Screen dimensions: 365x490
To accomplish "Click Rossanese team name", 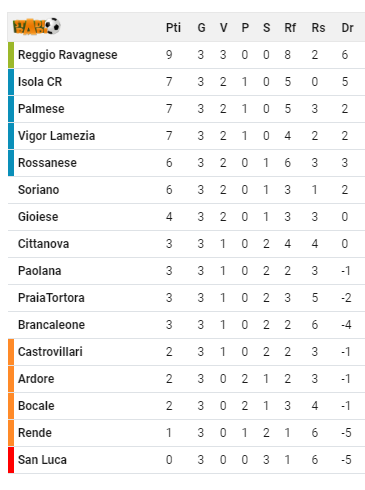I will pos(47,163).
